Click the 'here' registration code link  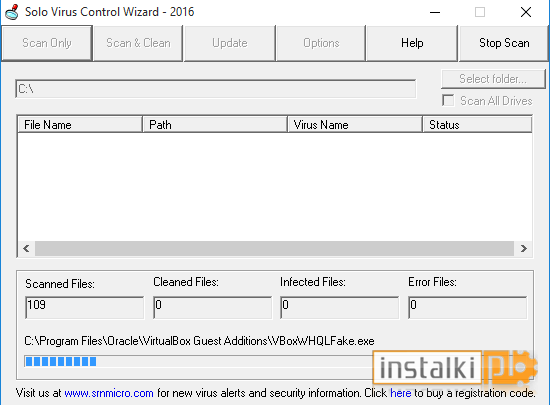401,393
